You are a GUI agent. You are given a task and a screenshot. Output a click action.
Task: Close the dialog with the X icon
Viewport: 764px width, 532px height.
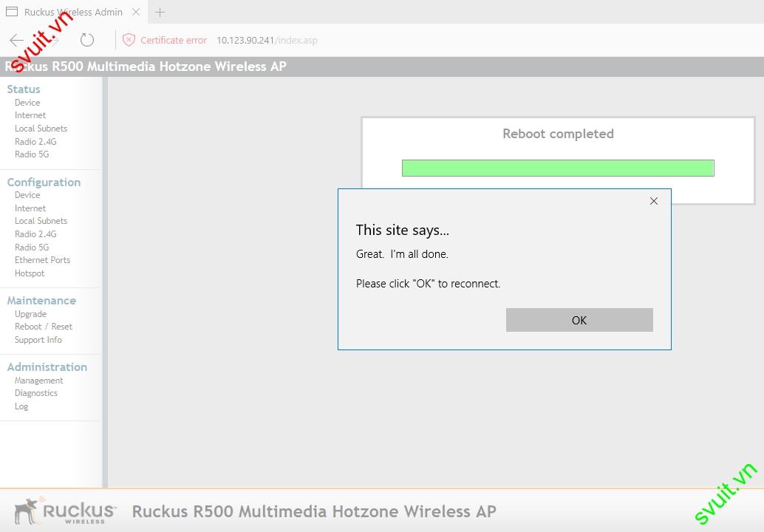click(x=654, y=201)
